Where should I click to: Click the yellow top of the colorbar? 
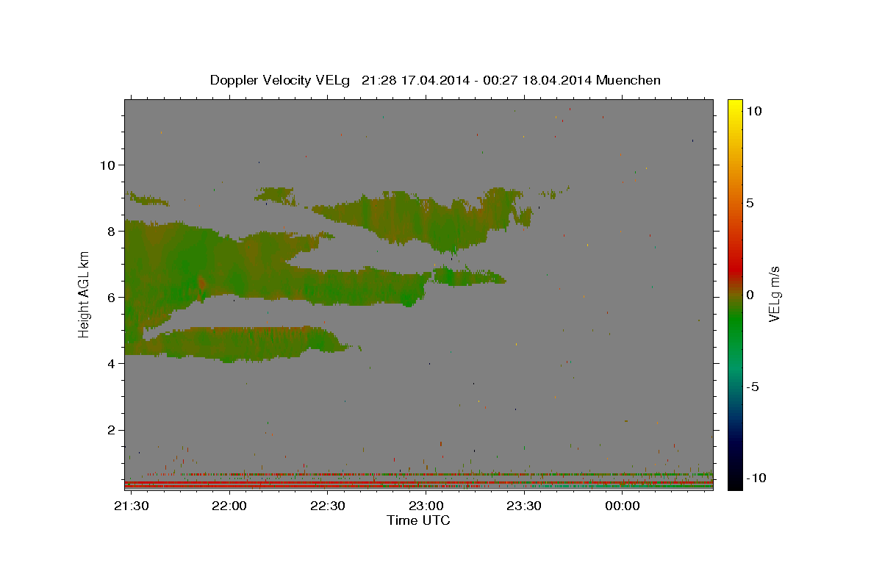(x=734, y=104)
